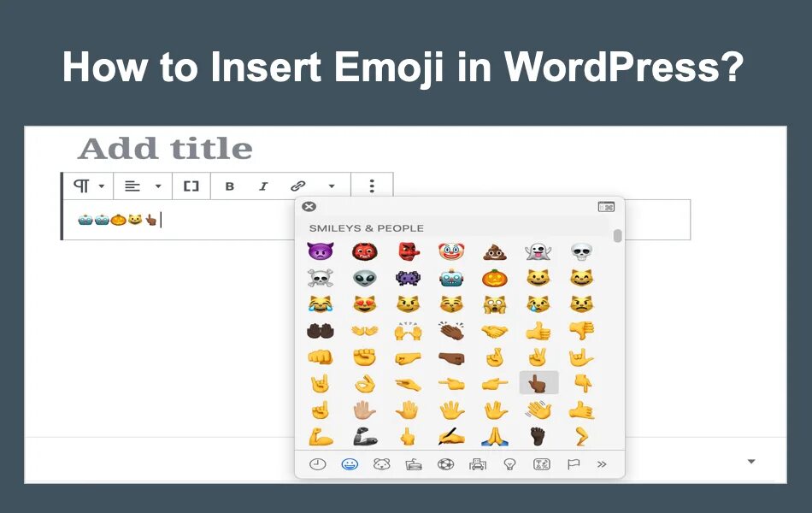812x513 pixels.
Task: Insert the robot face emoji
Action: click(x=451, y=278)
